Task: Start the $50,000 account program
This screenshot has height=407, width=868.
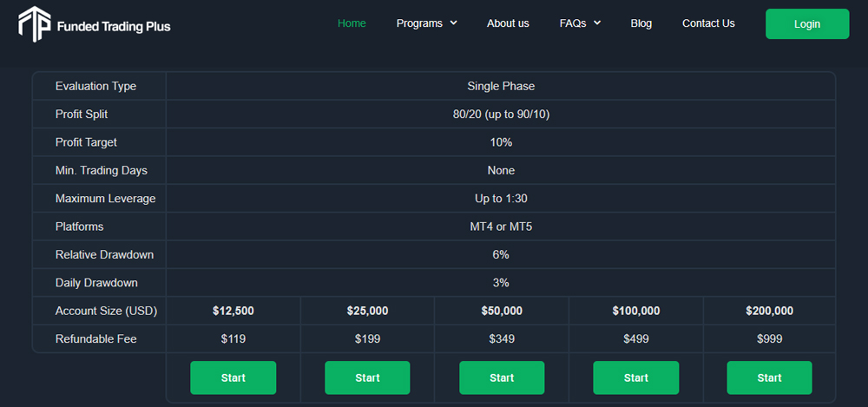Action: point(502,378)
